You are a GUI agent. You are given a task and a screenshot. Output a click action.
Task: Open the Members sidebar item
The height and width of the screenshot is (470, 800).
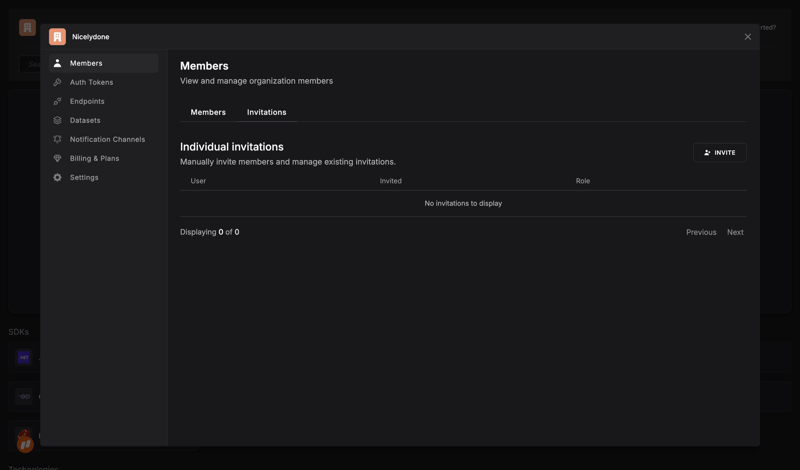(104, 63)
